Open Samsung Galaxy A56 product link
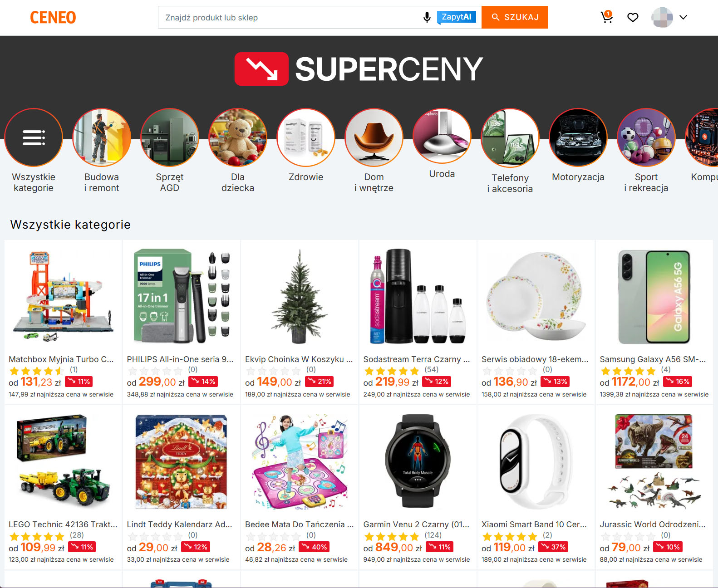 pos(653,359)
